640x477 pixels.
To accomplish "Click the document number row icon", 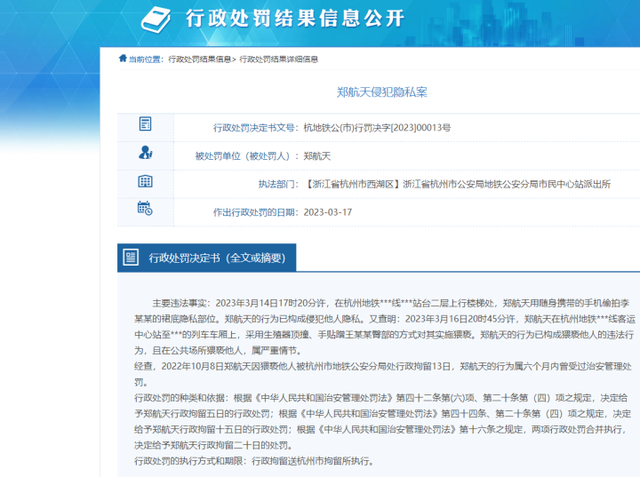I will (145, 124).
